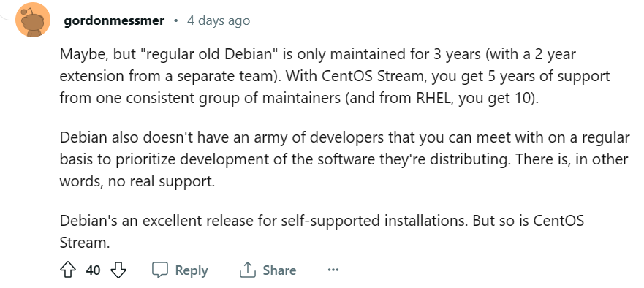This screenshot has height=288, width=644.
Task: Click the final word "Stream." of the comment
Action: tap(85, 243)
